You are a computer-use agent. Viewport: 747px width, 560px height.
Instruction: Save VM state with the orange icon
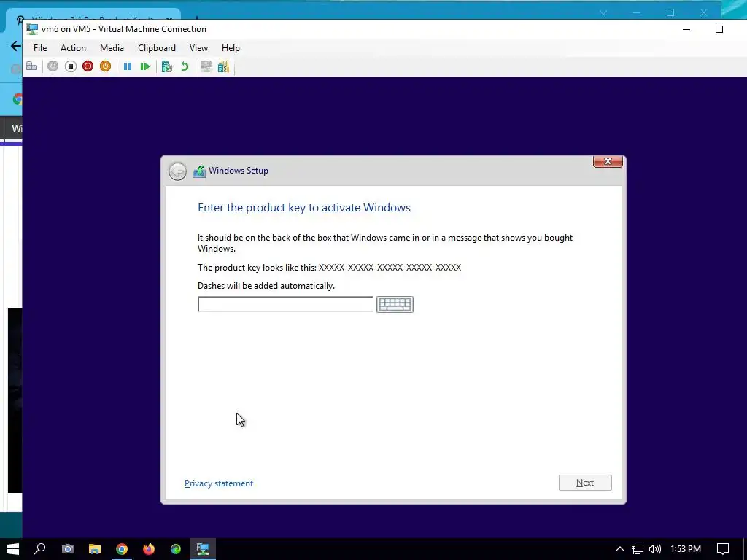pyautogui.click(x=105, y=66)
